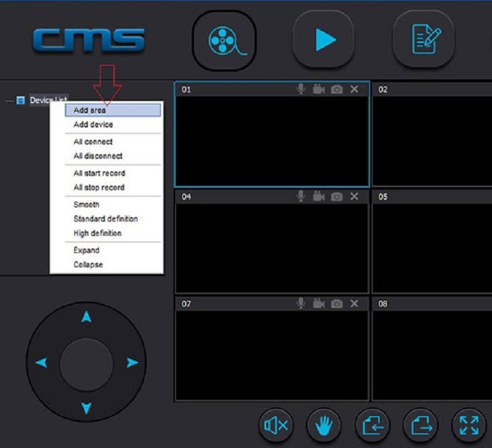Open the film reel live view icon
Viewport: 492px width, 448px height.
click(224, 40)
